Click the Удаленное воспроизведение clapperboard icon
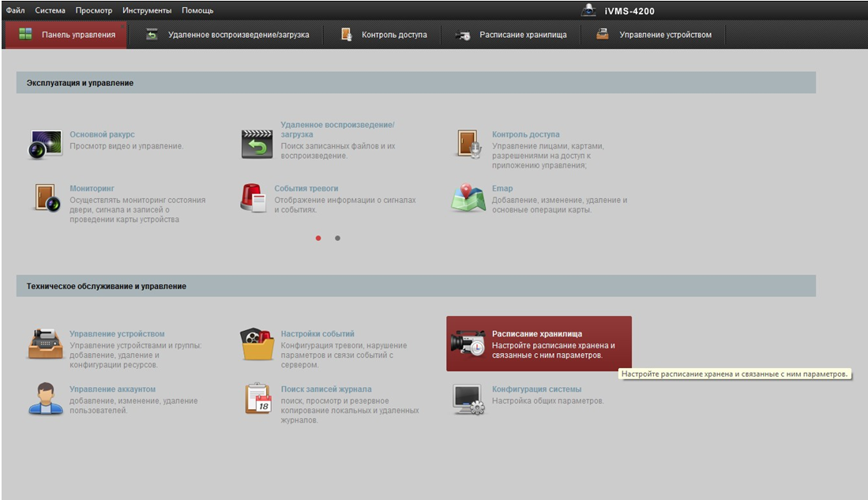 (x=257, y=145)
